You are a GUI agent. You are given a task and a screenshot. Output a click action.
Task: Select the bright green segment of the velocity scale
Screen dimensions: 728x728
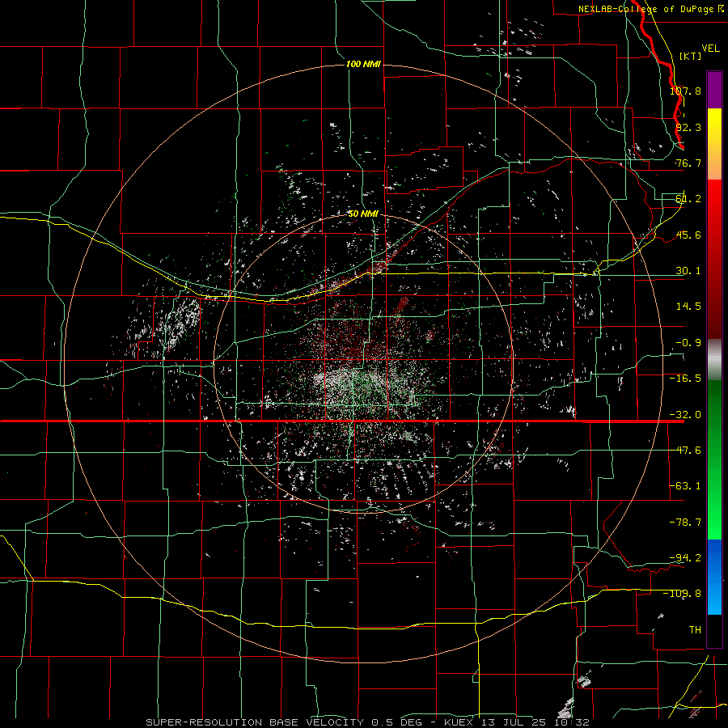(x=714, y=506)
